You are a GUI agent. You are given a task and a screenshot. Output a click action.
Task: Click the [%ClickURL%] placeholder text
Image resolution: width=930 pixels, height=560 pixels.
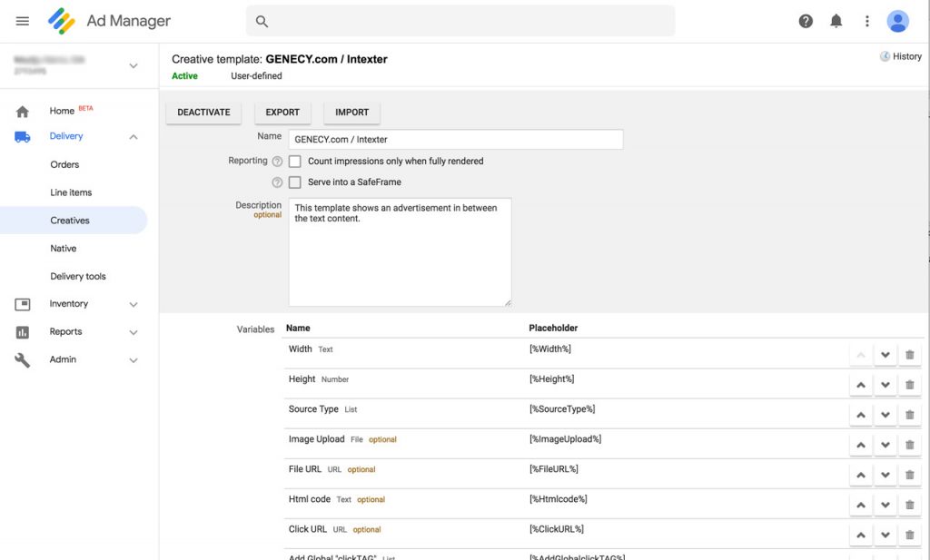point(557,529)
